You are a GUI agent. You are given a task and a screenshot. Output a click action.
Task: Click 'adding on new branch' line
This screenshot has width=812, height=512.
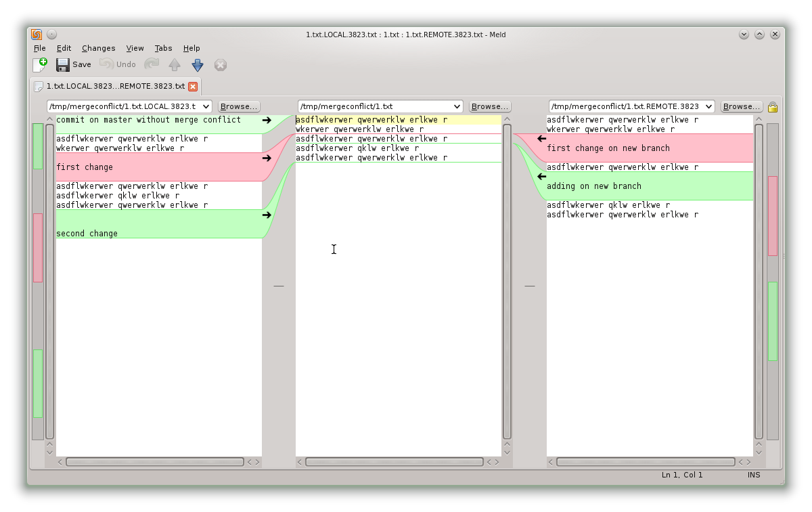(x=594, y=186)
